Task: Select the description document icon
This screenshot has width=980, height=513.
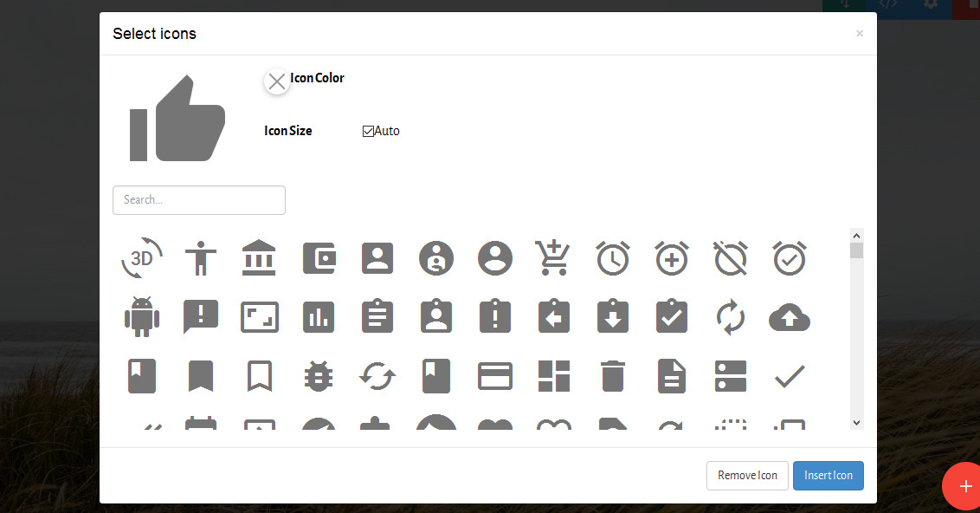Action: click(672, 376)
